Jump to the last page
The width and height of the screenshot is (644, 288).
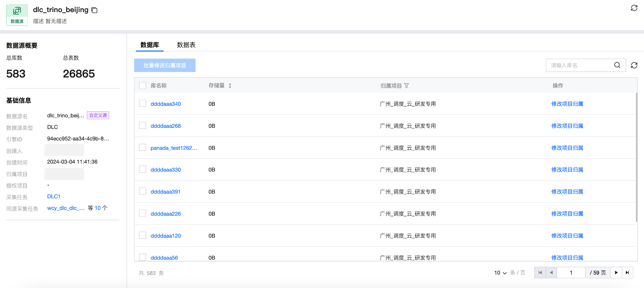[628, 273]
